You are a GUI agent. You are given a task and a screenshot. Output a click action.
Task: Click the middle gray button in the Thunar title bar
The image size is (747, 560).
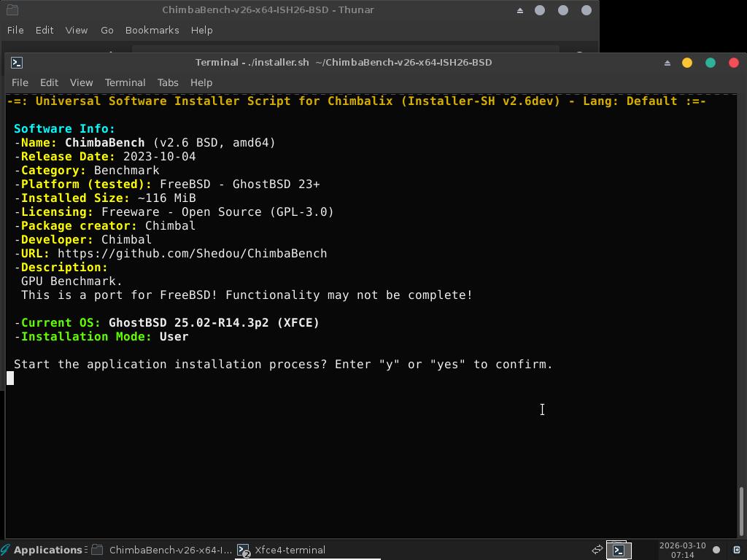(x=563, y=10)
